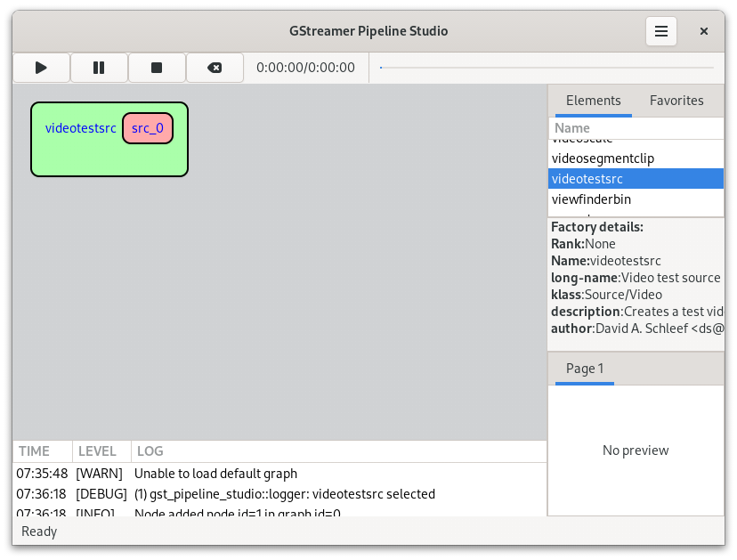
Task: Select the 'videotestsrc selected' debug log row
Action: 279,494
